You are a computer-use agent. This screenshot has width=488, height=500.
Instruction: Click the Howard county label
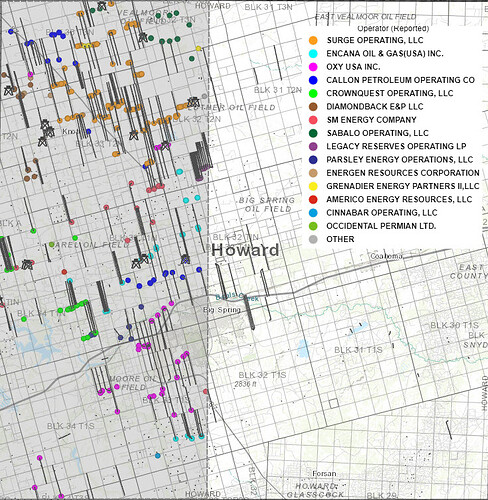(x=245, y=250)
